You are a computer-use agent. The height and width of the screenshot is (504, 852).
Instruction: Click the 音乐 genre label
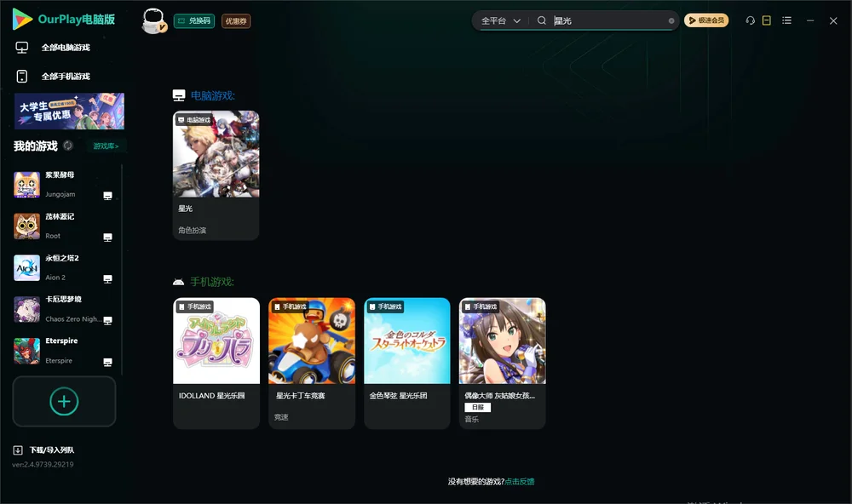point(472,419)
